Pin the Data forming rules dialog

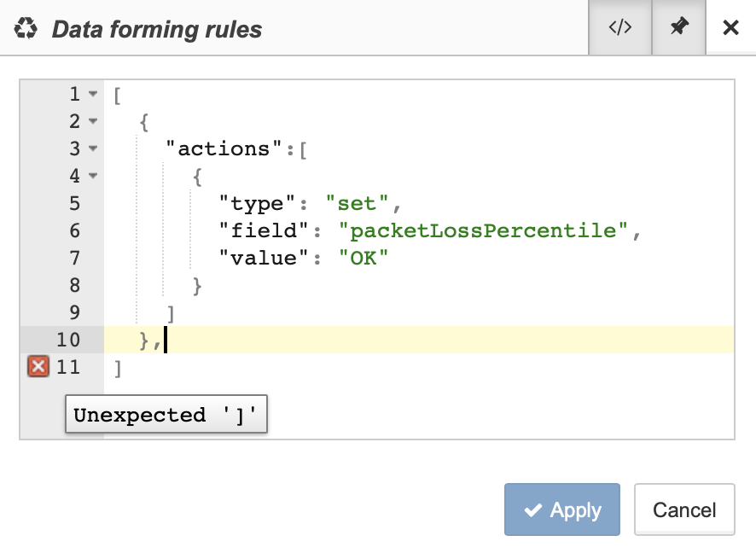coord(679,27)
